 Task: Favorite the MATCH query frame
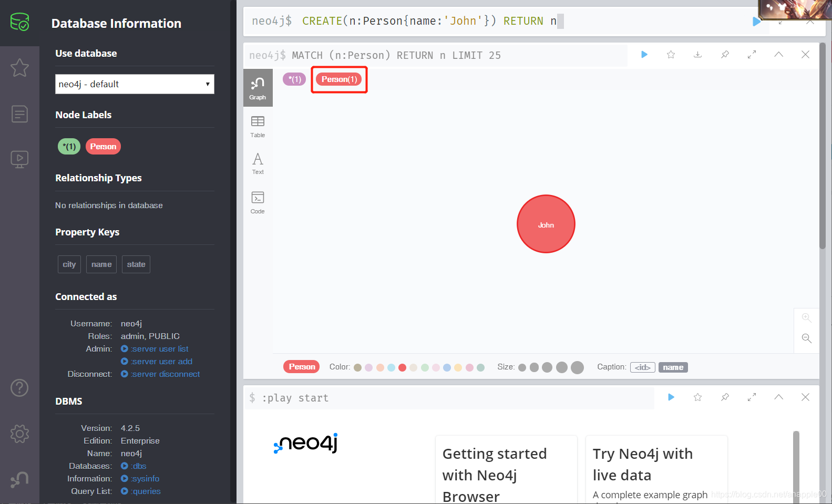tap(671, 55)
